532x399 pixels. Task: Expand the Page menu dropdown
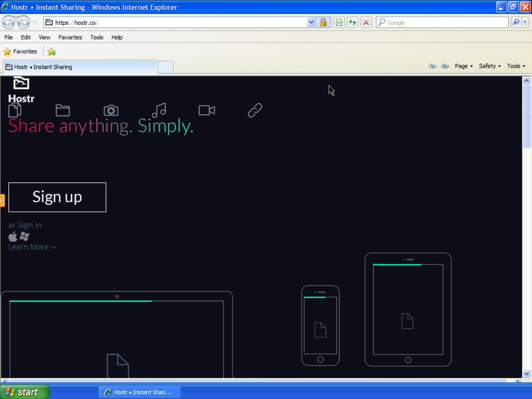click(464, 66)
